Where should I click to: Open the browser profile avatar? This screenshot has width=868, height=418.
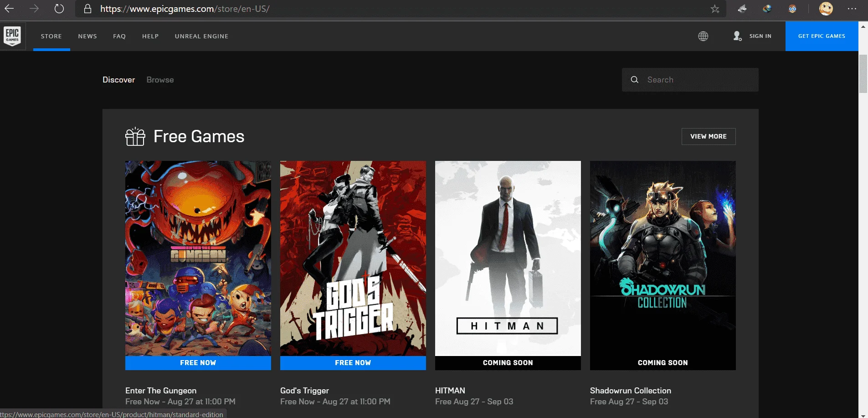pyautogui.click(x=826, y=9)
